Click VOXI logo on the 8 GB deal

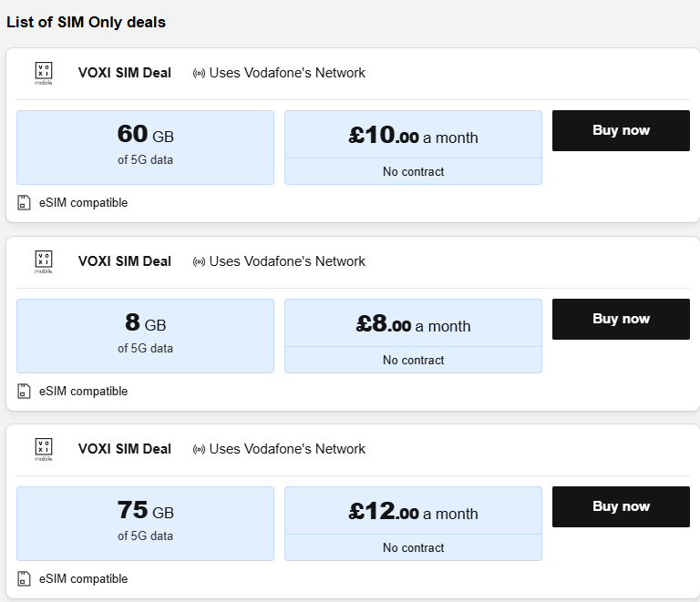tap(44, 261)
